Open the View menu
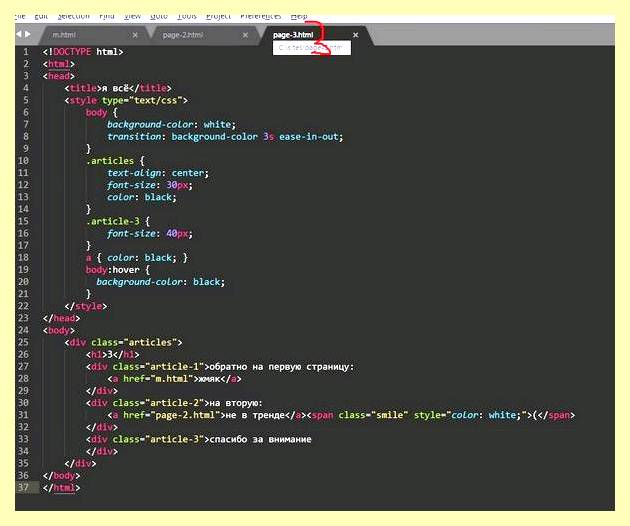630x526 pixels. tap(133, 16)
